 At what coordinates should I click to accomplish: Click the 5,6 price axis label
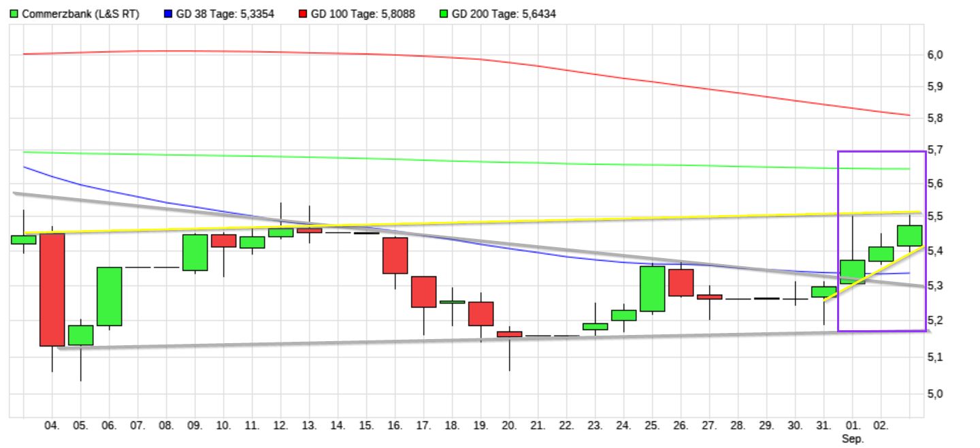(x=936, y=184)
